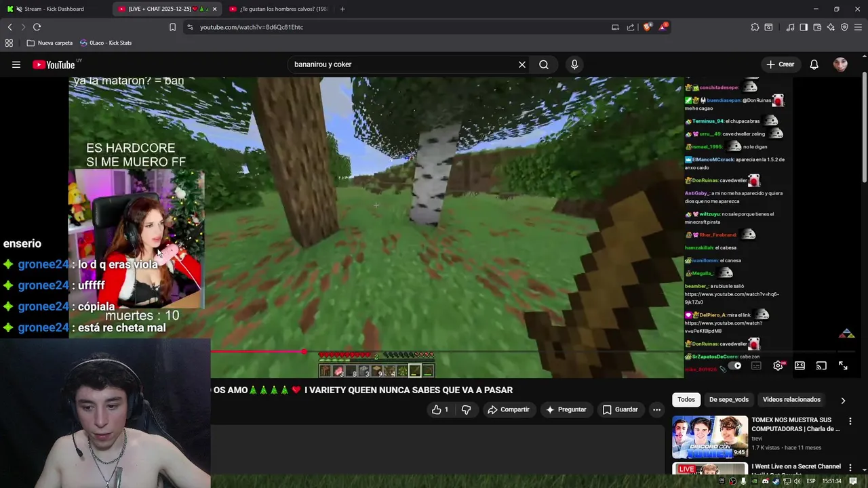Viewport: 868px width, 488px height.
Task: Share this page from the address bar
Action: 631,27
